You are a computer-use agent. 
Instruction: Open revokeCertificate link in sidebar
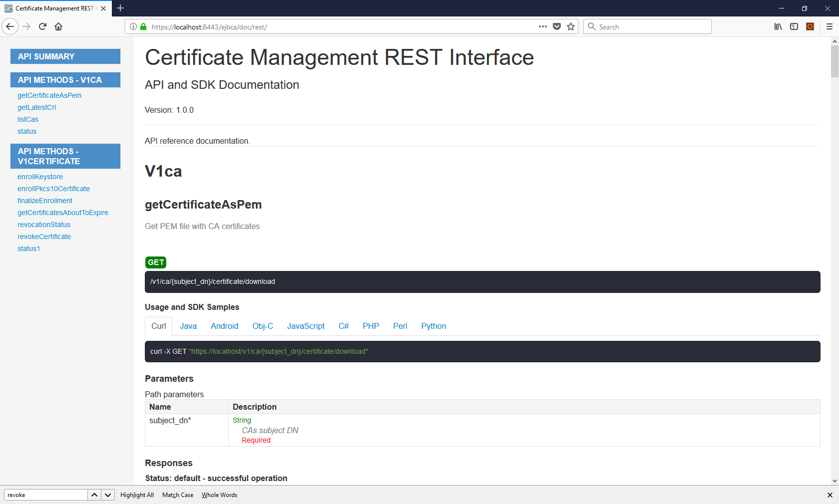(44, 237)
